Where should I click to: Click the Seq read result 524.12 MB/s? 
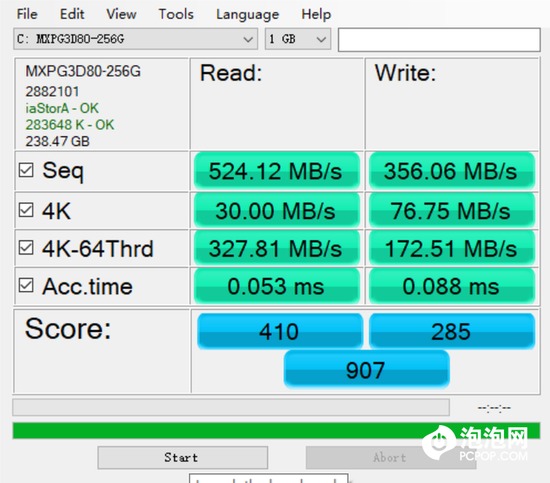(x=277, y=171)
